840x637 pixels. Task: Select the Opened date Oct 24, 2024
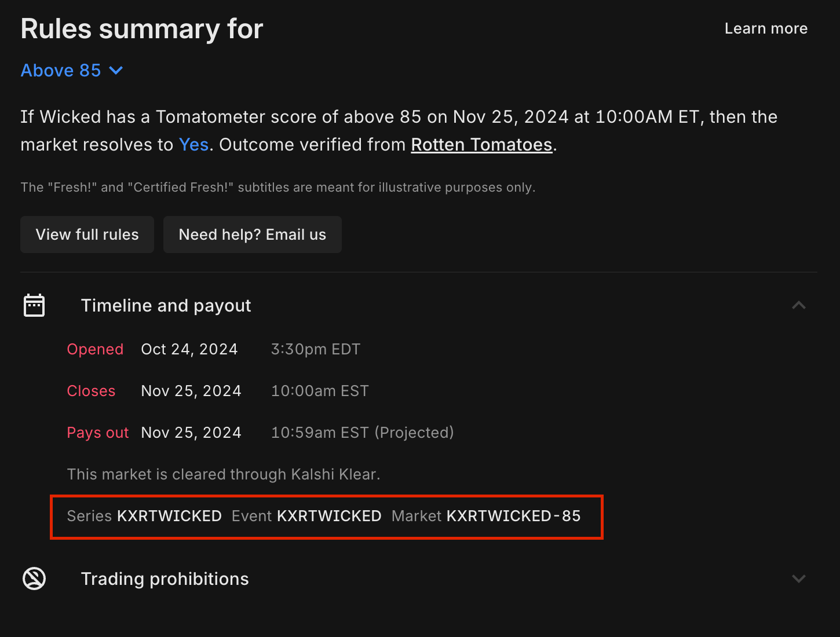[189, 349]
